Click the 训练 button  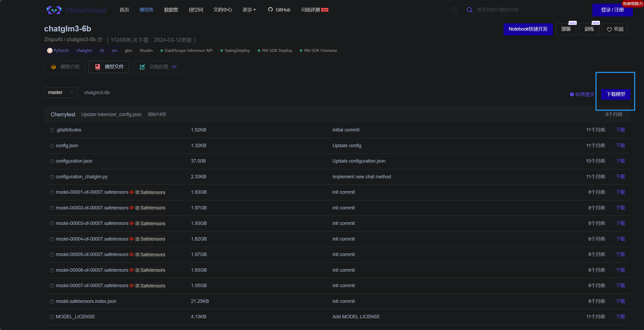tap(589, 29)
